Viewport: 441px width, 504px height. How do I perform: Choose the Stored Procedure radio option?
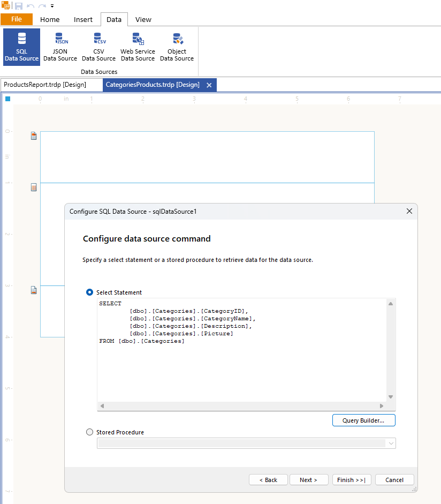point(89,432)
